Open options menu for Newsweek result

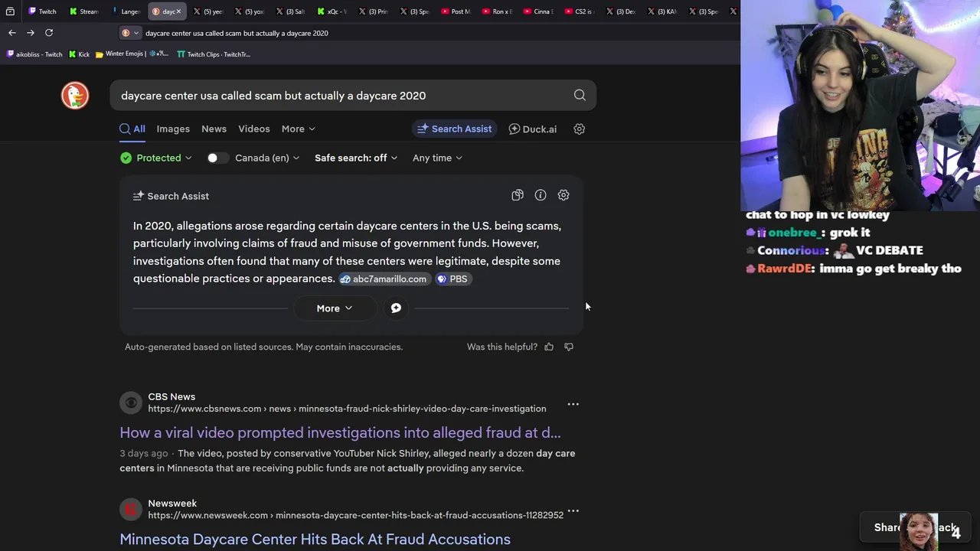[x=573, y=510]
